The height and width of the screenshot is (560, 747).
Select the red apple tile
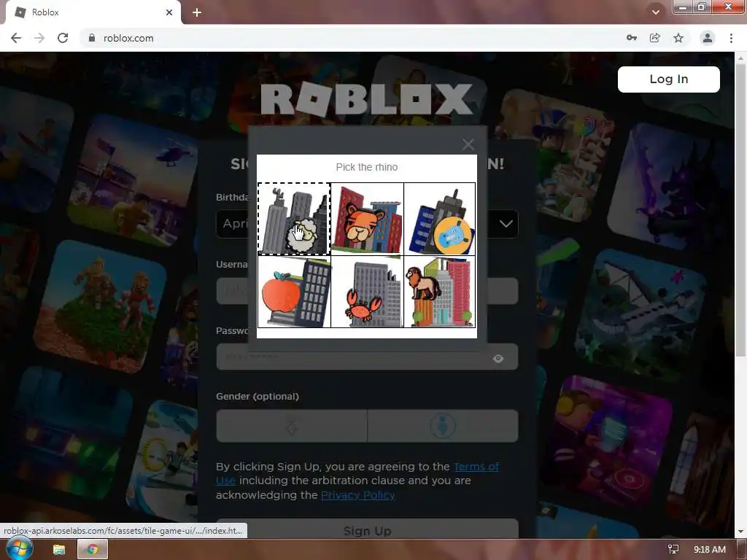point(295,292)
